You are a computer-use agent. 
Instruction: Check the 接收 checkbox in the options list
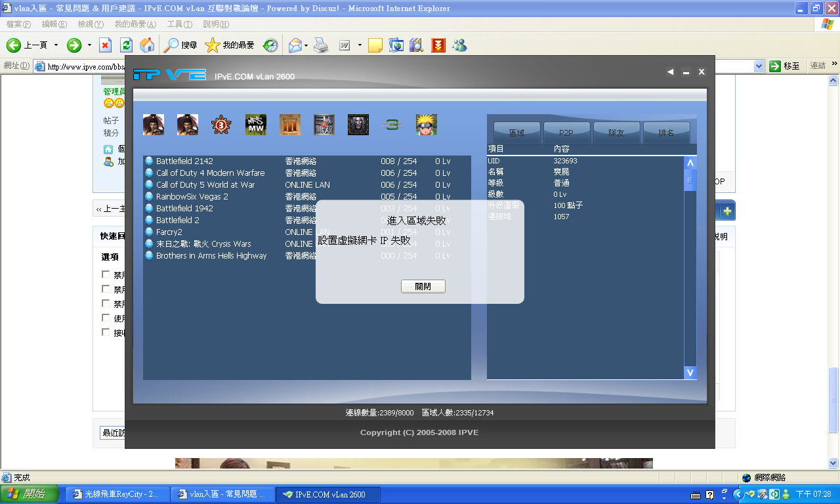tap(105, 331)
